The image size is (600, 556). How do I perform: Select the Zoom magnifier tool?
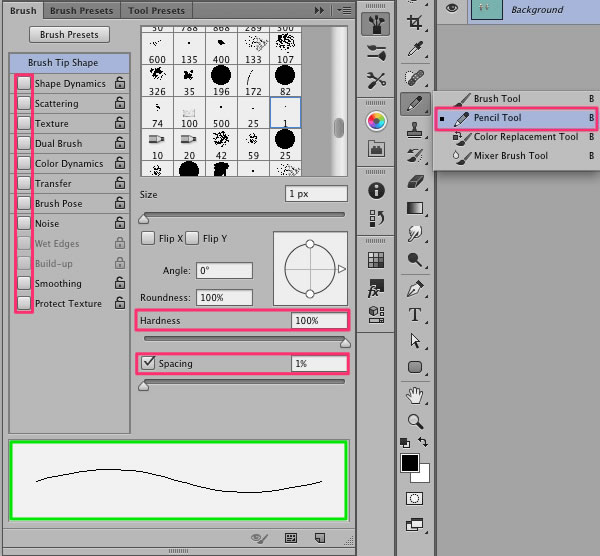415,421
